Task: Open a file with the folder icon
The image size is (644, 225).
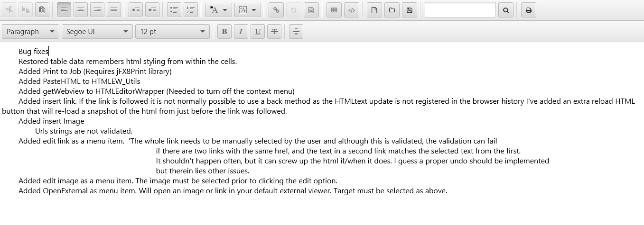Action: pos(392,10)
